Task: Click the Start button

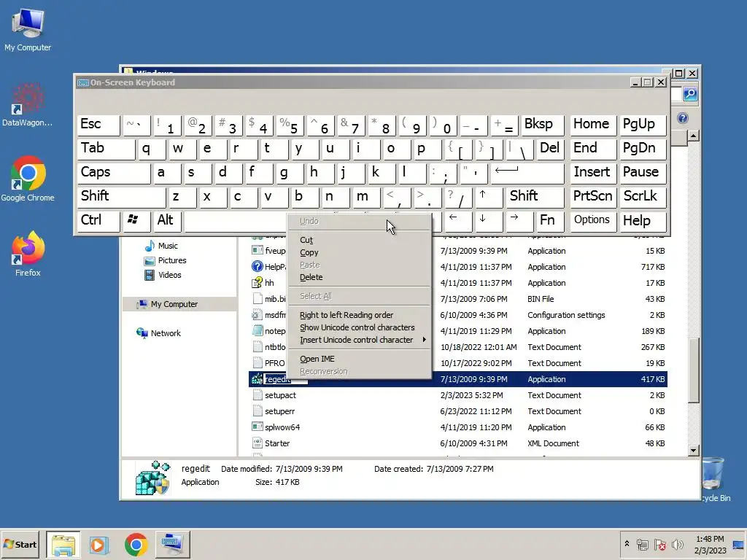Action: (x=20, y=544)
